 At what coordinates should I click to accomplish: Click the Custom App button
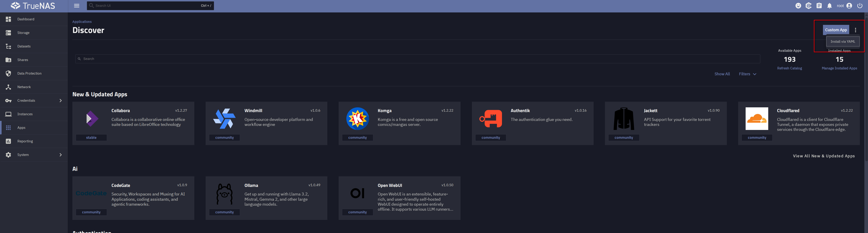(x=836, y=30)
